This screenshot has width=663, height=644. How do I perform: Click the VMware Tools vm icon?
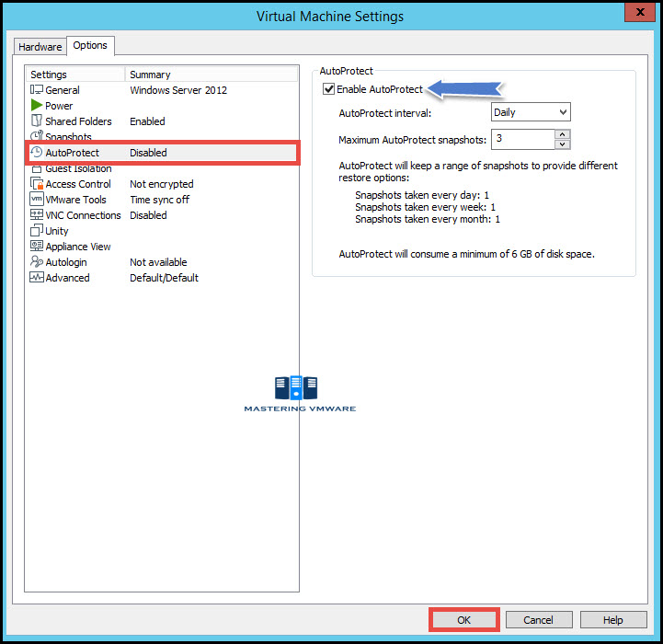pyautogui.click(x=37, y=199)
